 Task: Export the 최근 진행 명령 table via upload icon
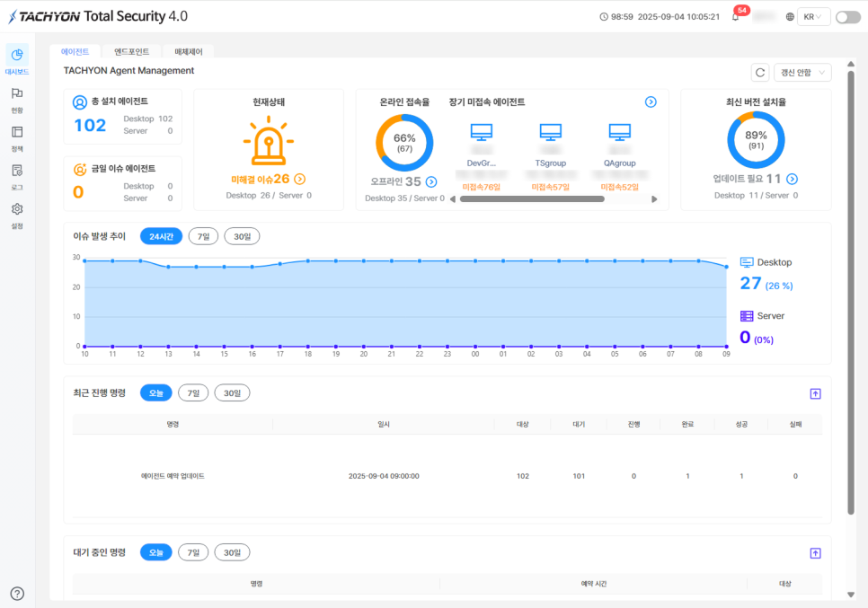coord(815,393)
